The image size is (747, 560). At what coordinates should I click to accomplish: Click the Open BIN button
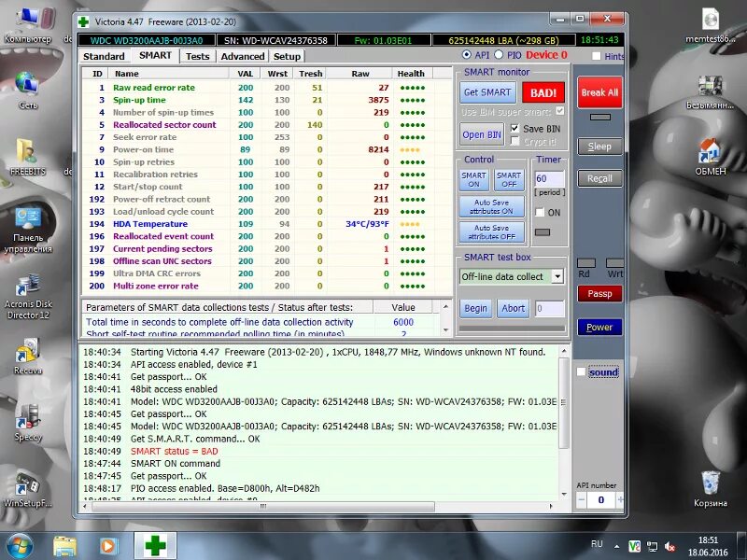482,134
